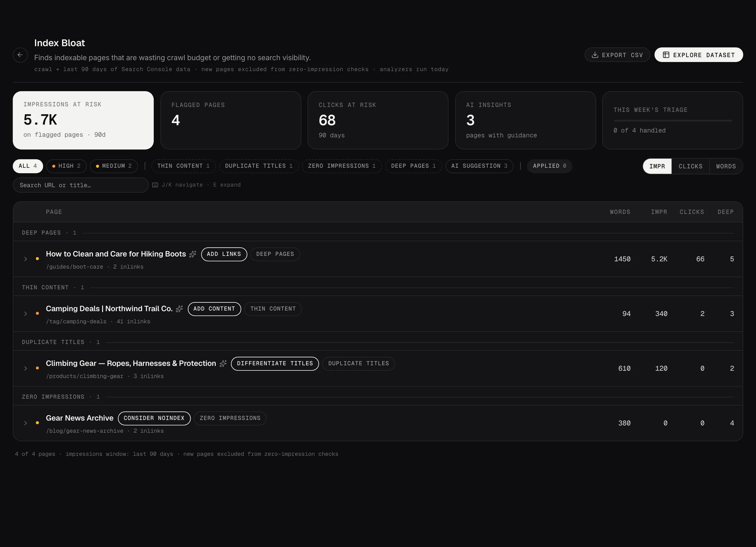
Task: Click the keyboard shortcuts icon near J/K navigate
Action: coord(155,185)
